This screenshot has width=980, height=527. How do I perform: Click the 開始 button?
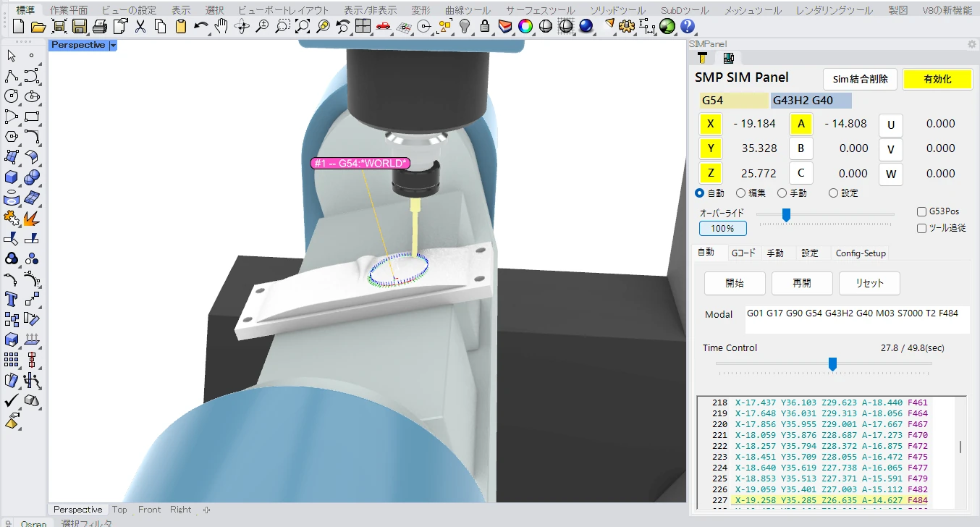[735, 283]
